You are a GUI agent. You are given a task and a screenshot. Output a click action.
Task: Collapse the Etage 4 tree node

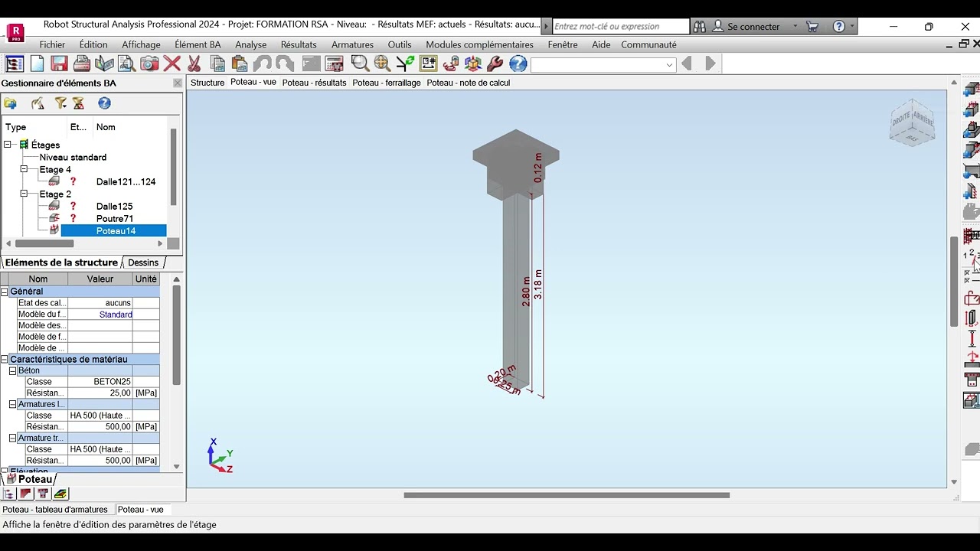point(24,169)
